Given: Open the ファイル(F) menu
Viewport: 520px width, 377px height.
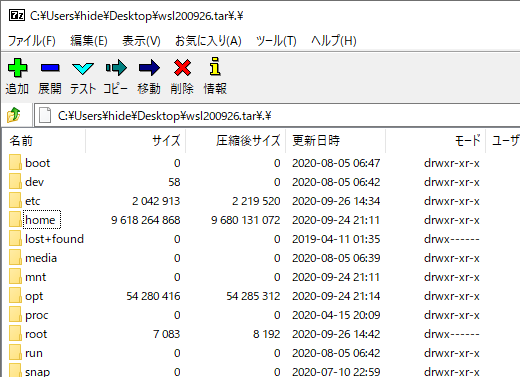Looking at the screenshot, I should [x=32, y=41].
